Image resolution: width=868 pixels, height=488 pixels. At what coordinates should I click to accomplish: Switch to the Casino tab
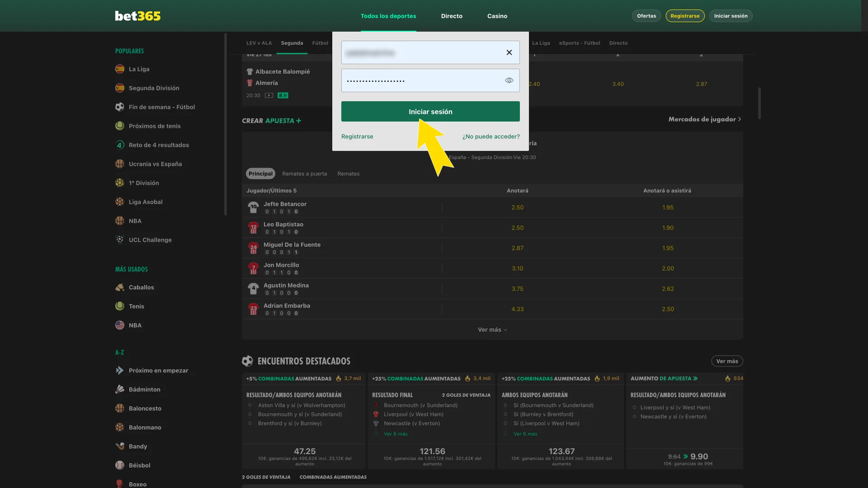(x=497, y=16)
